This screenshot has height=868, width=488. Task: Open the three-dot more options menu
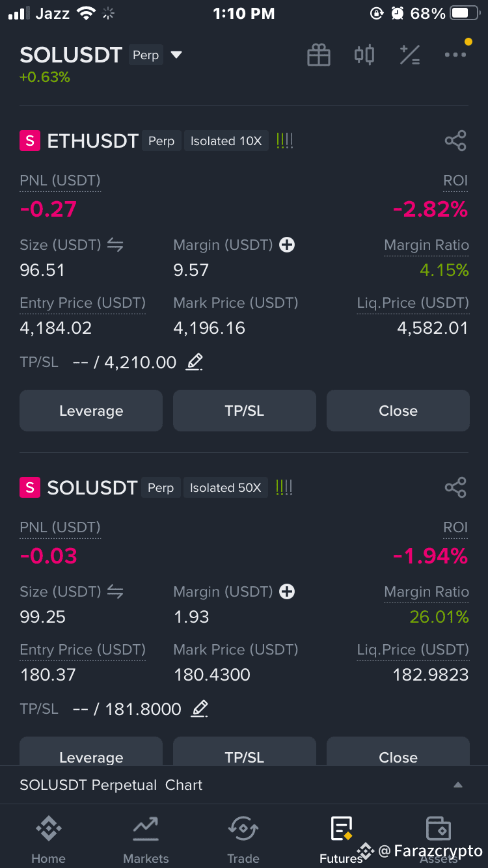455,55
